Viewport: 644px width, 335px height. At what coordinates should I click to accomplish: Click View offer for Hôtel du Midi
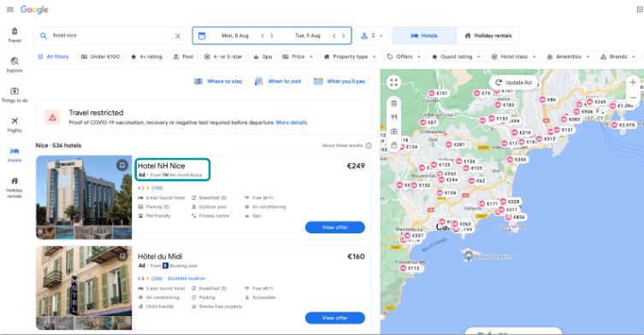pyautogui.click(x=334, y=318)
